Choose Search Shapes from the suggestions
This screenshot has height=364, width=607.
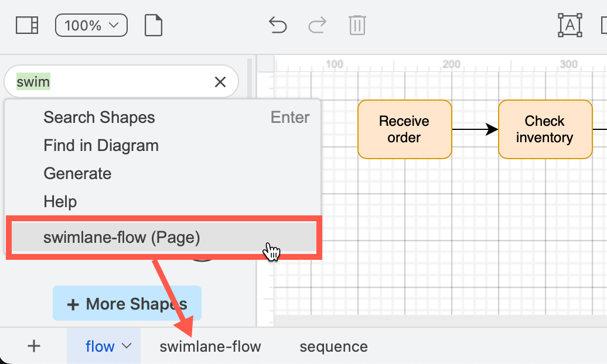99,118
